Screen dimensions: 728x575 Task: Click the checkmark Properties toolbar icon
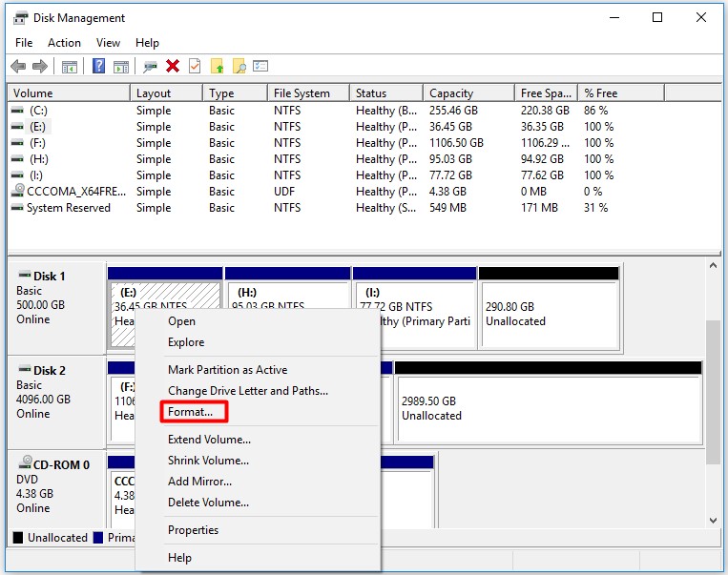(195, 66)
